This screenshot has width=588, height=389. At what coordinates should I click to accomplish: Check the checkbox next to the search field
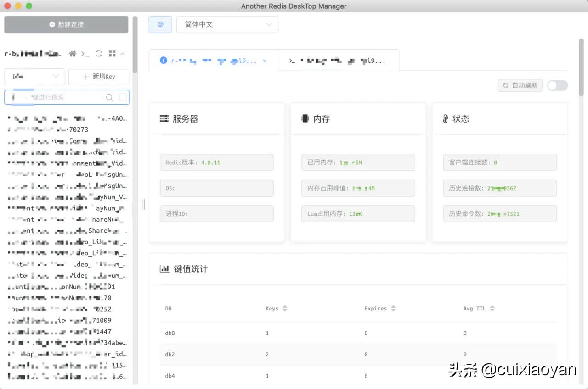click(122, 97)
